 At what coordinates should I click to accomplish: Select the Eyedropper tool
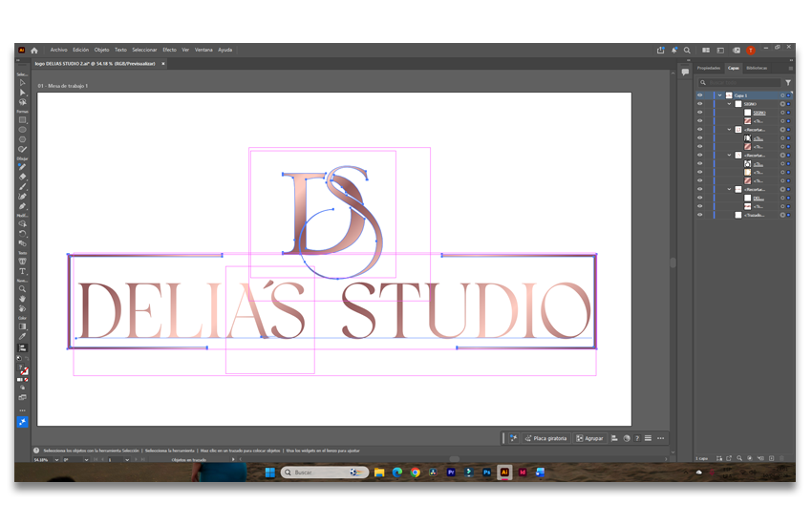coord(22,337)
